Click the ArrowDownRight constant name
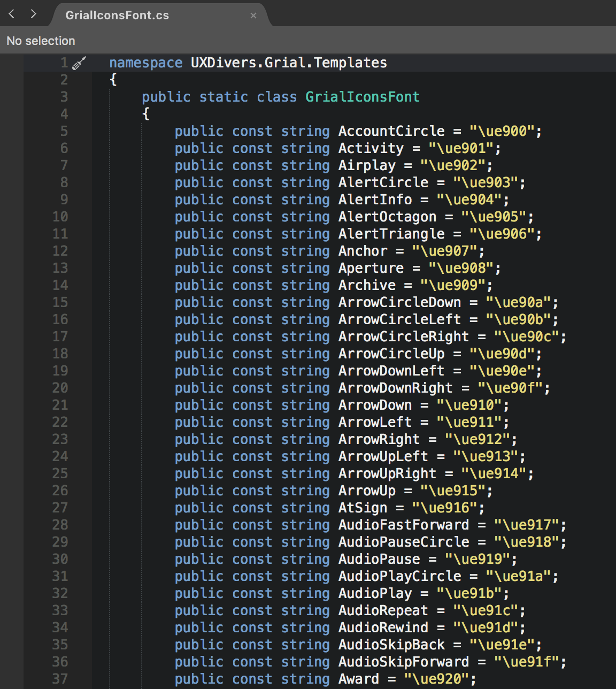 [x=396, y=388]
